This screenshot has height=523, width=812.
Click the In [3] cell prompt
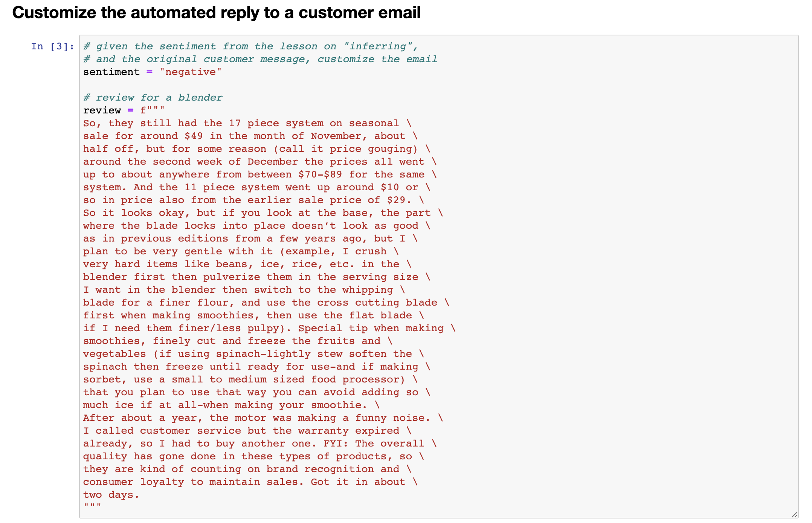53,46
